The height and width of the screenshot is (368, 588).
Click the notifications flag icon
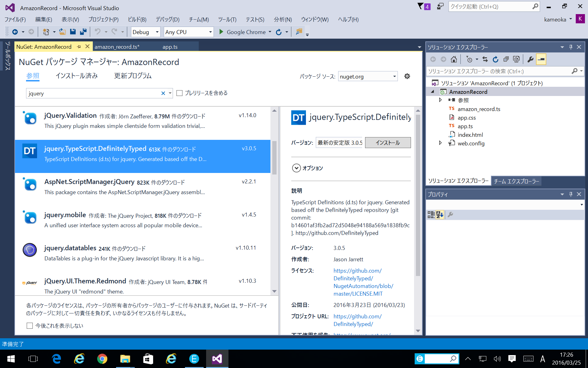coord(420,6)
